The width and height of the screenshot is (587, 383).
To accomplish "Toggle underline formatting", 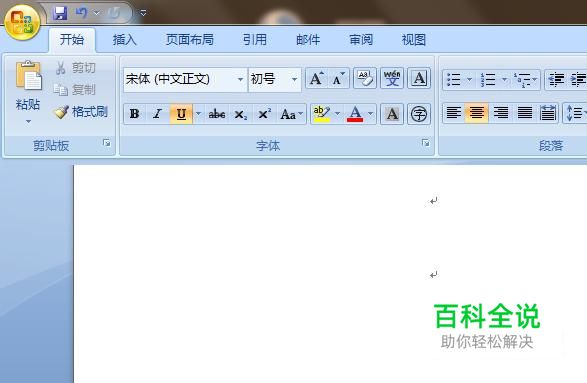I will (181, 114).
